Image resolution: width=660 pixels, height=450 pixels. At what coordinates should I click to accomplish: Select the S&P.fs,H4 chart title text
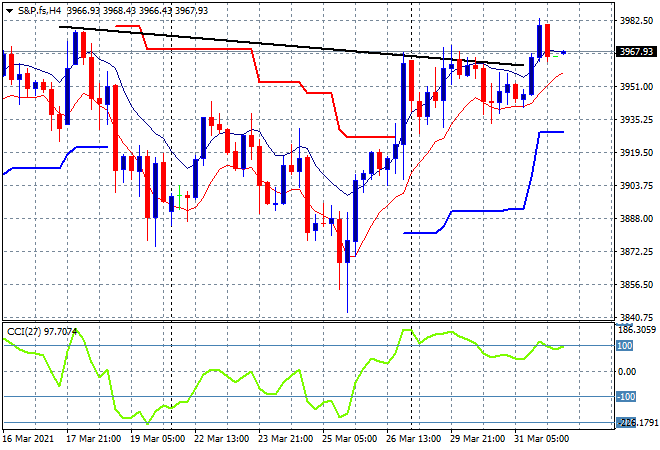40,11
